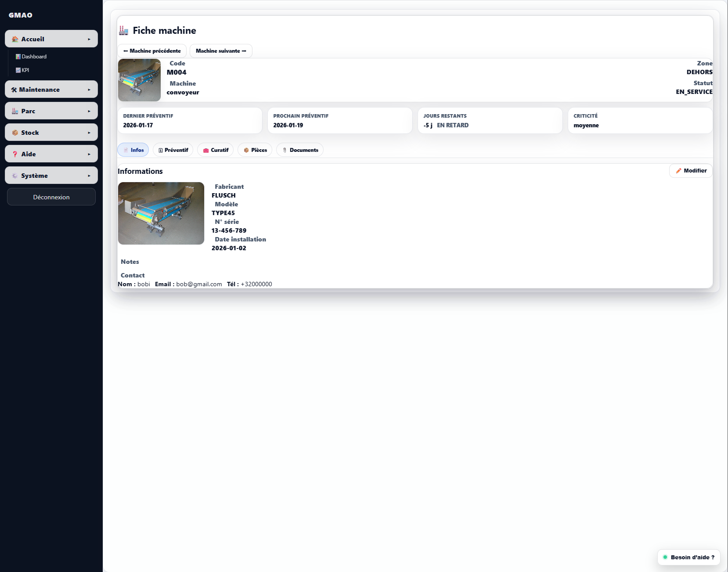Viewport: 728px width, 572px height.
Task: Expand the Stock section arrow
Action: pyautogui.click(x=89, y=133)
